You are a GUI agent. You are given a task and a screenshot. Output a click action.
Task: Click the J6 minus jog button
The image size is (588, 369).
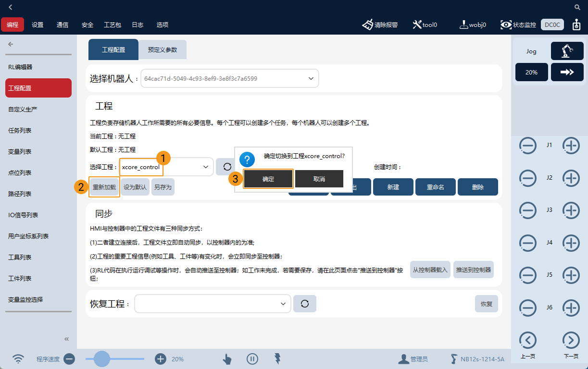coord(528,307)
